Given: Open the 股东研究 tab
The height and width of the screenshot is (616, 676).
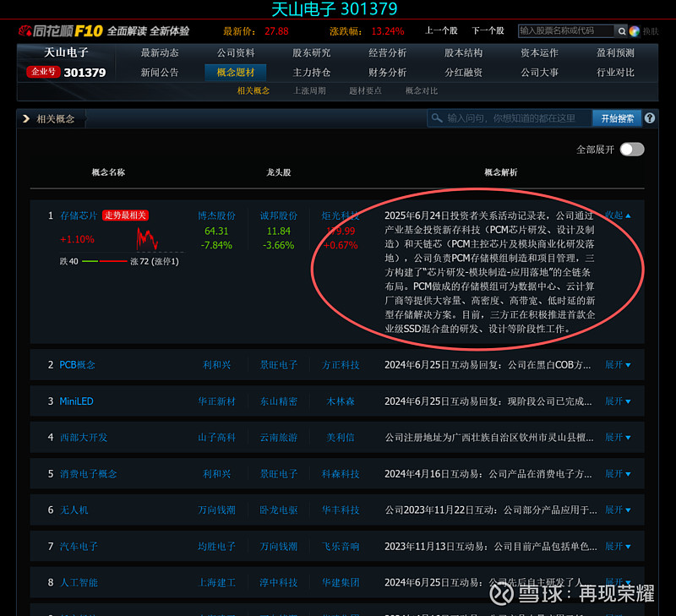Looking at the screenshot, I should 311,52.
